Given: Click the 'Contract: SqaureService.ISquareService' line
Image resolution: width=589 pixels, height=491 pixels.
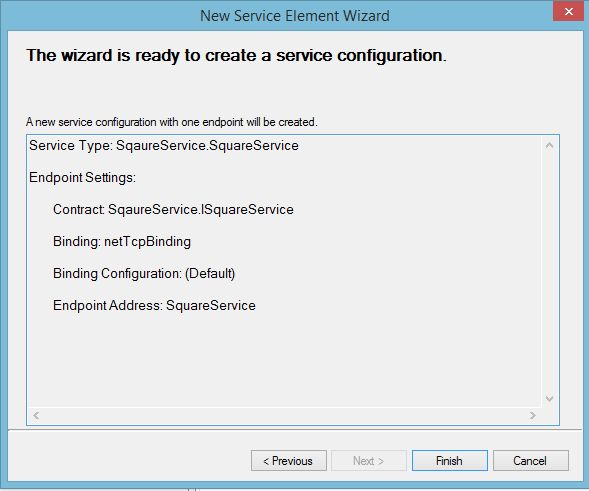Looking at the screenshot, I should pyautogui.click(x=173, y=209).
